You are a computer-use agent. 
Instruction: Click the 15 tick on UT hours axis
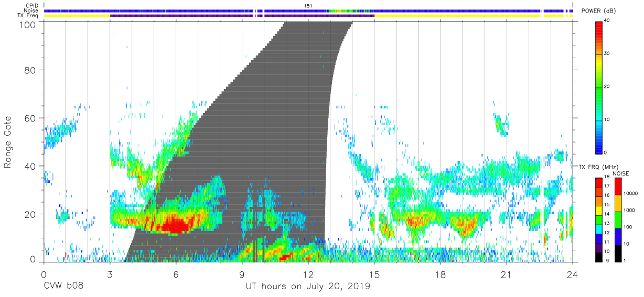point(374,274)
